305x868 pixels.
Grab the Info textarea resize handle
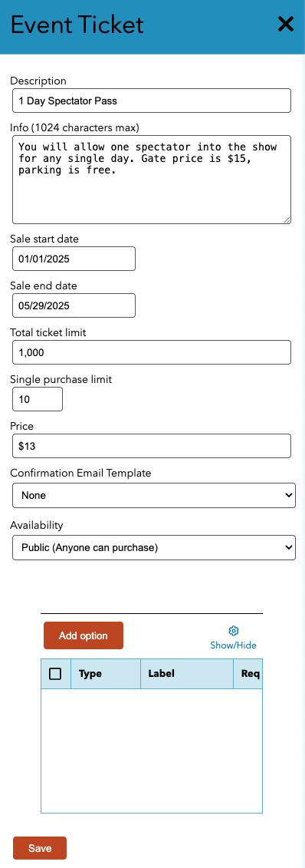[287, 219]
